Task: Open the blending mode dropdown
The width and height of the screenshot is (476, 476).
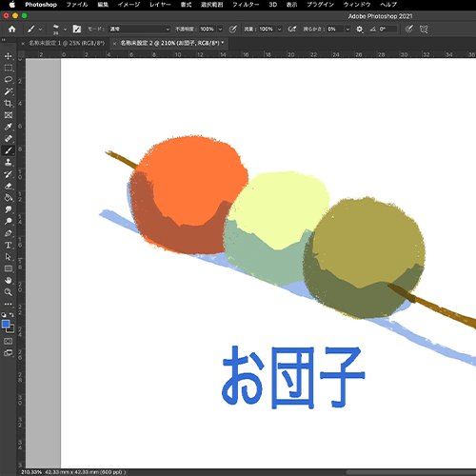Action: coord(139,30)
